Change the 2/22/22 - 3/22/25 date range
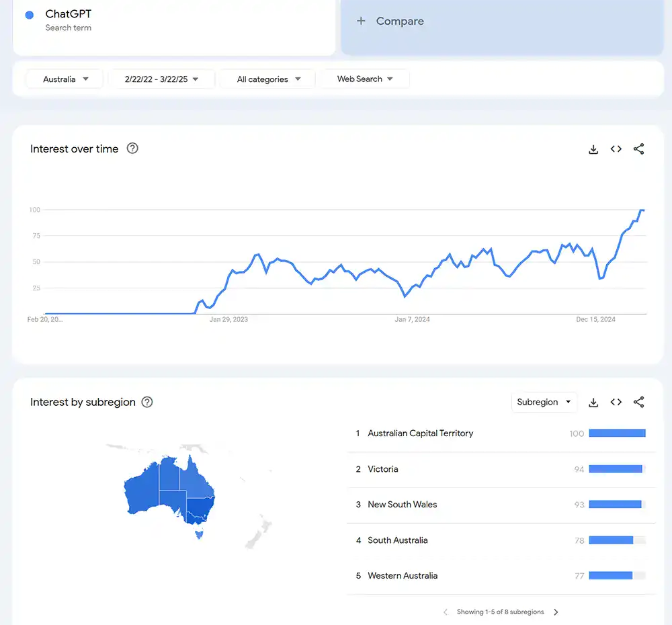Image resolution: width=672 pixels, height=625 pixels. (161, 79)
